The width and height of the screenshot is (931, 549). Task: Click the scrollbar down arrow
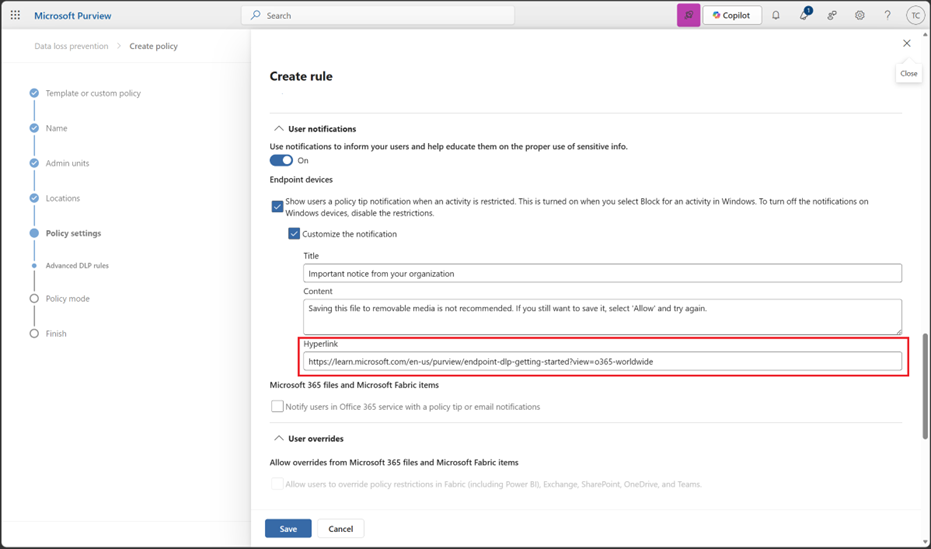pos(925,542)
